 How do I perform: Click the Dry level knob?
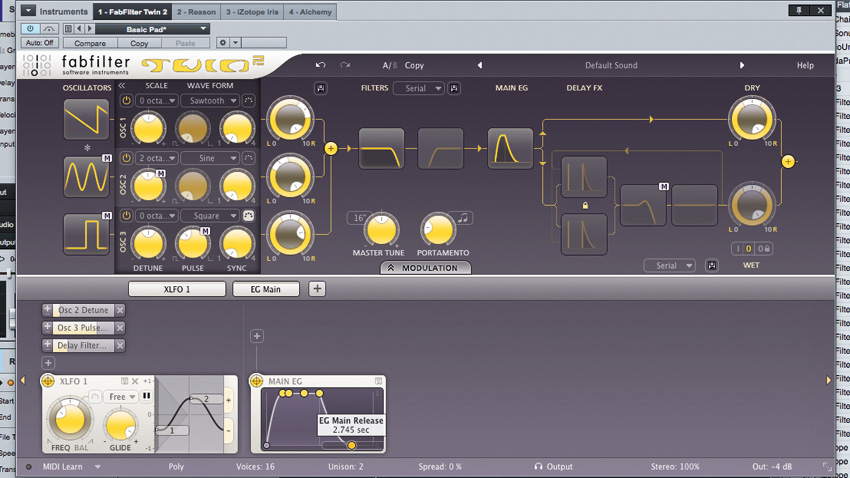[x=752, y=119]
